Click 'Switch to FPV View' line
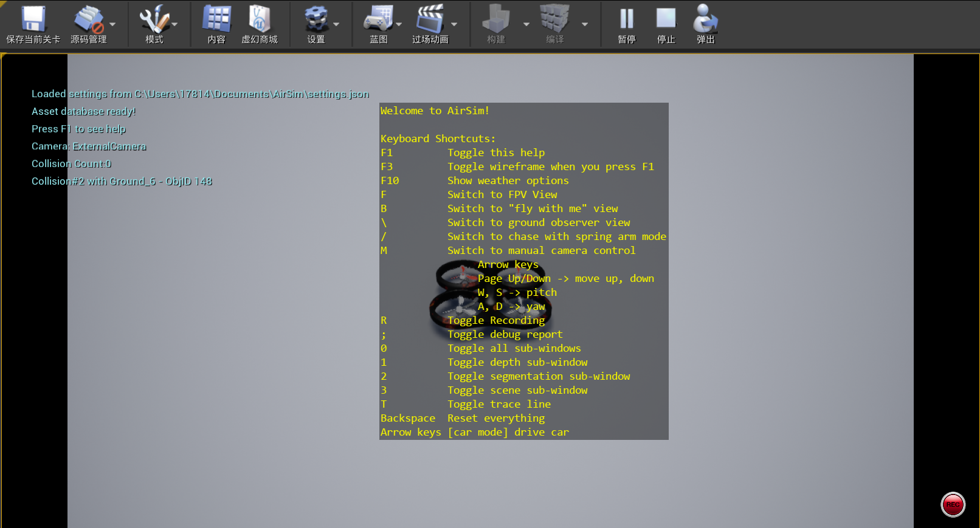Screen dimensions: 980x528 (x=502, y=194)
